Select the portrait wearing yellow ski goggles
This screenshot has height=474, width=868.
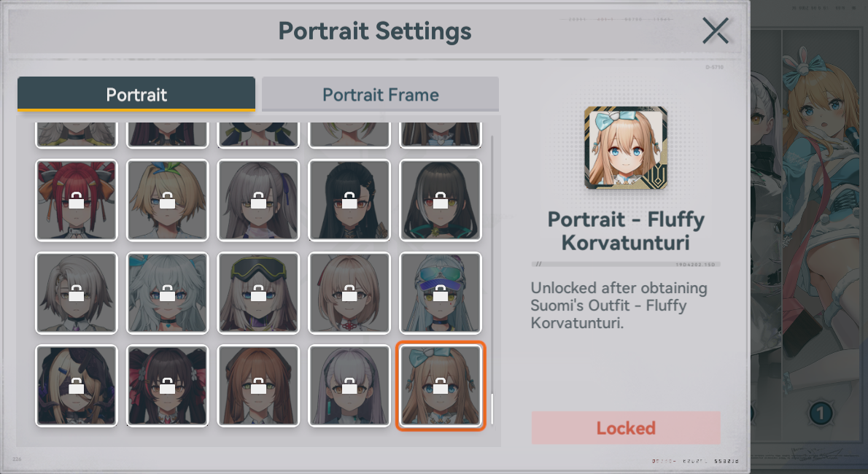point(258,293)
